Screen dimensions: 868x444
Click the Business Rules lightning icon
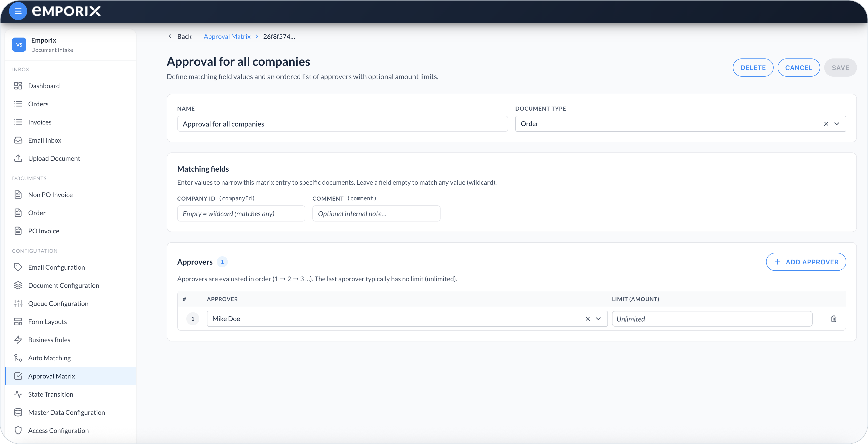click(x=18, y=340)
